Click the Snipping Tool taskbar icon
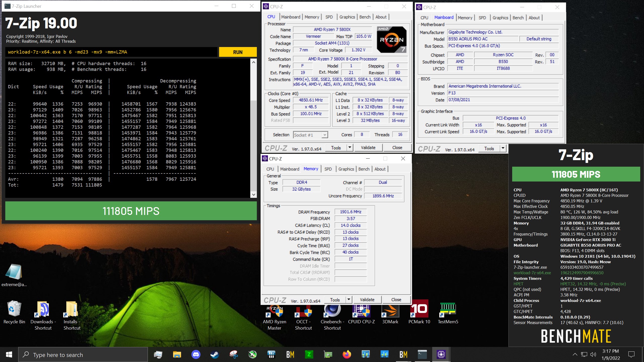 [233, 354]
